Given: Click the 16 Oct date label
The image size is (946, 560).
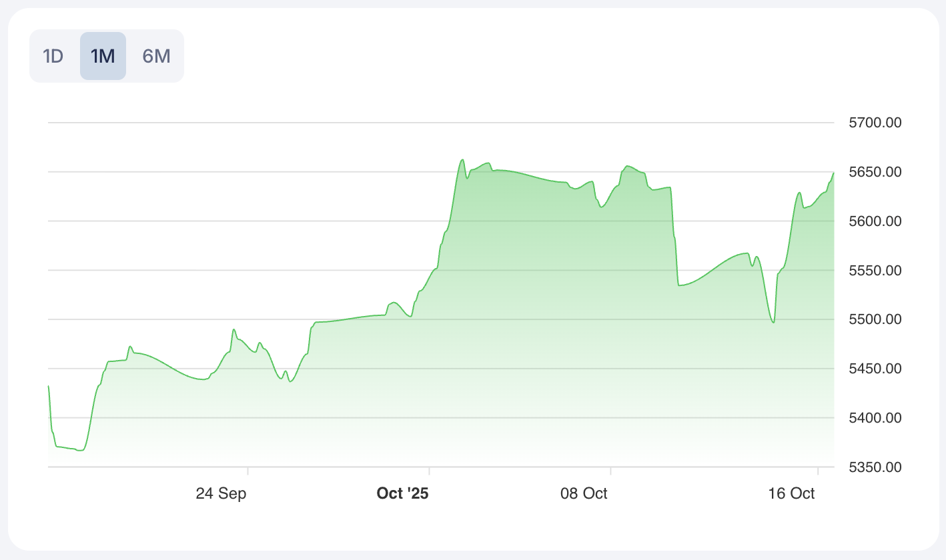Looking at the screenshot, I should (791, 493).
